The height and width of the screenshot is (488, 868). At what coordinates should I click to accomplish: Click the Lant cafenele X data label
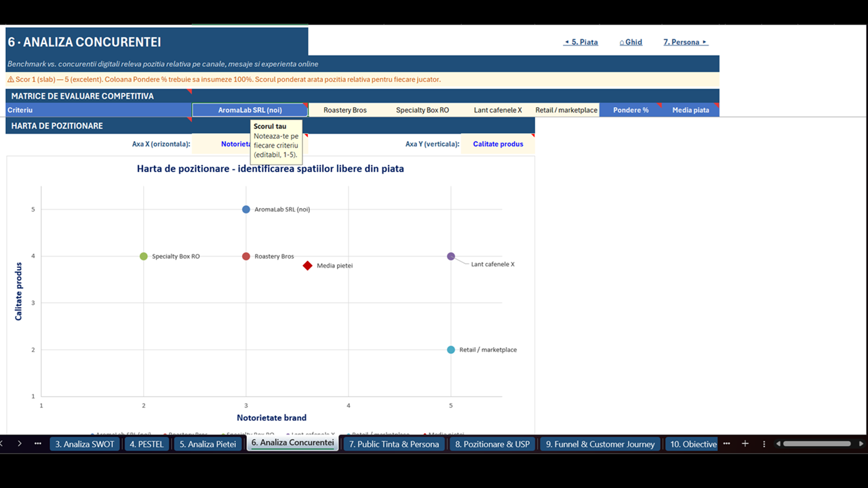(x=493, y=264)
